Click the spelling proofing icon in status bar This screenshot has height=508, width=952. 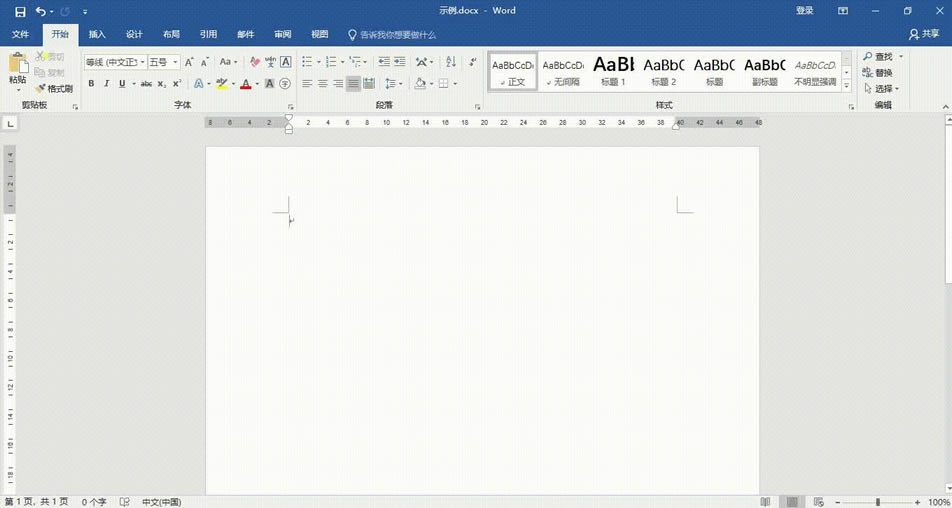[124, 502]
